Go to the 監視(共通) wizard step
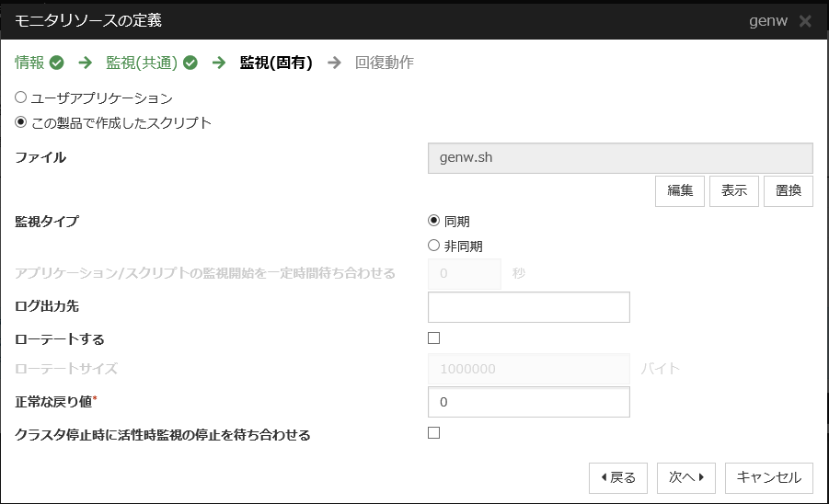The image size is (829, 504). click(143, 63)
